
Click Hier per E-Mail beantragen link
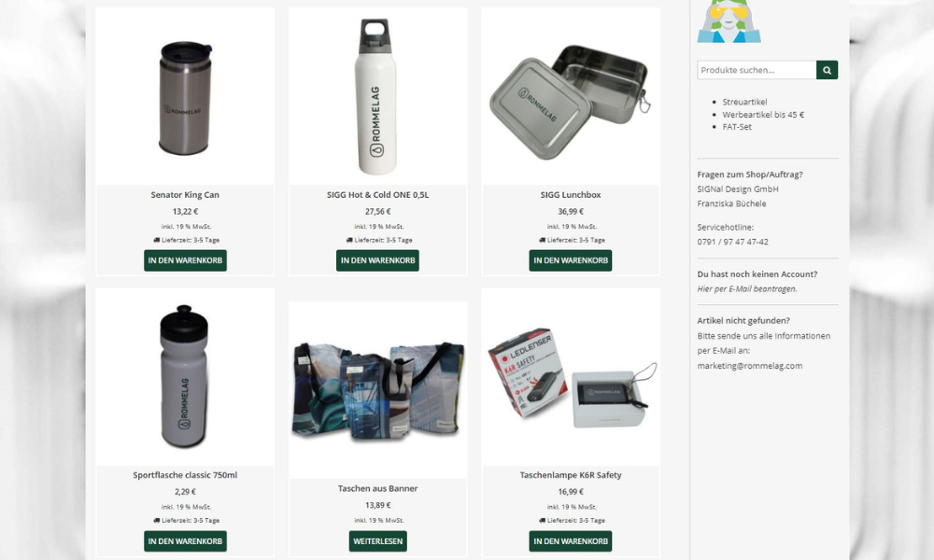(747, 288)
